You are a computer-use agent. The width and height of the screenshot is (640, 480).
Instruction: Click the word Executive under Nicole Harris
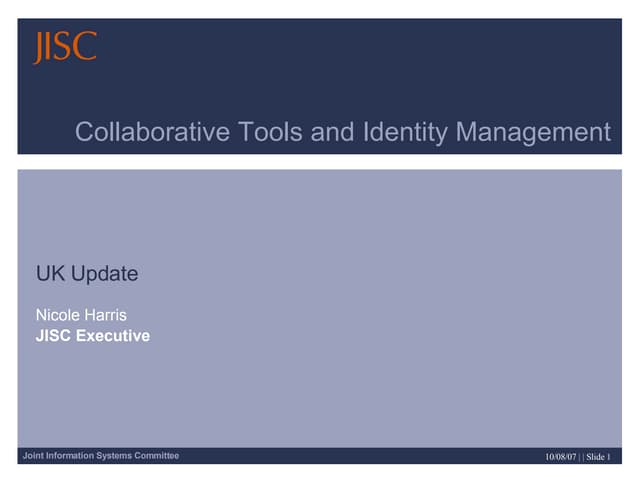click(116, 336)
